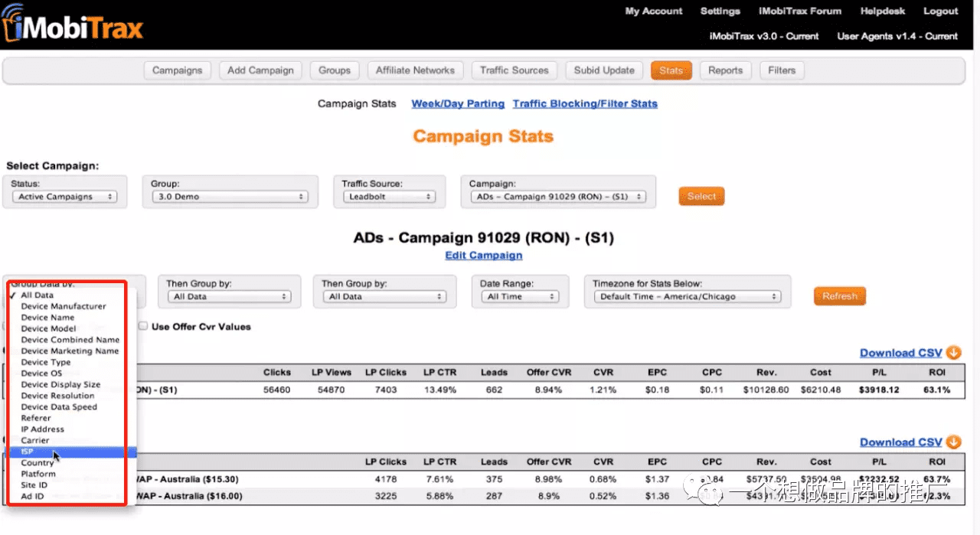980x535 pixels.
Task: Click Campaign Stats text label
Action: point(357,104)
